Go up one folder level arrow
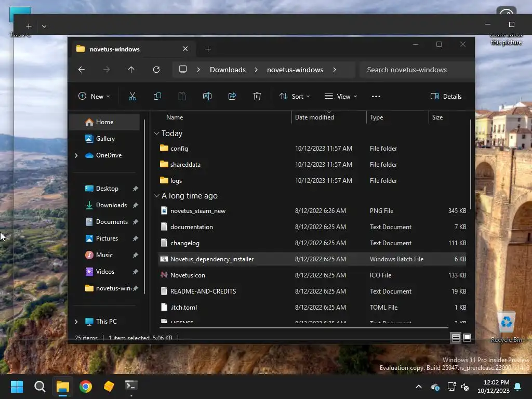The image size is (532, 399). click(x=131, y=70)
